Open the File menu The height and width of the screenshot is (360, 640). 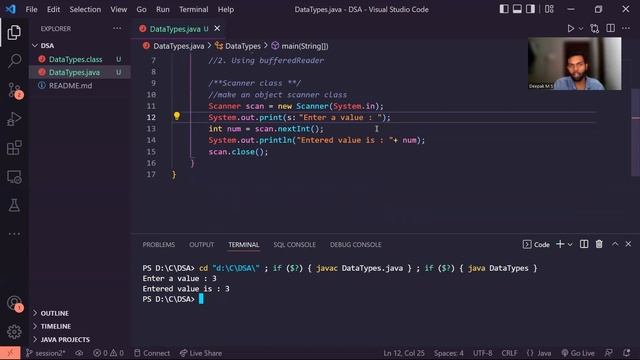(31, 9)
